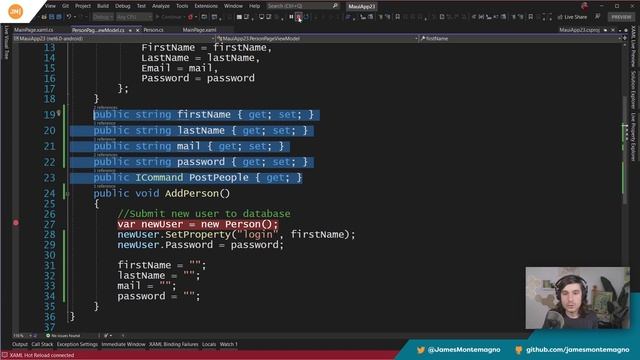640x360 pixels.
Task: Open the Test menu
Action: [x=141, y=6]
